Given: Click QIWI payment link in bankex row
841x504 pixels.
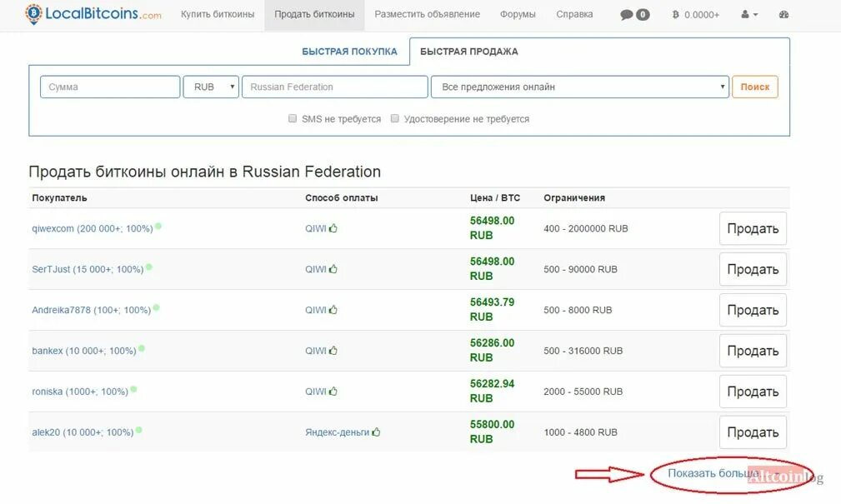Looking at the screenshot, I should coord(315,351).
